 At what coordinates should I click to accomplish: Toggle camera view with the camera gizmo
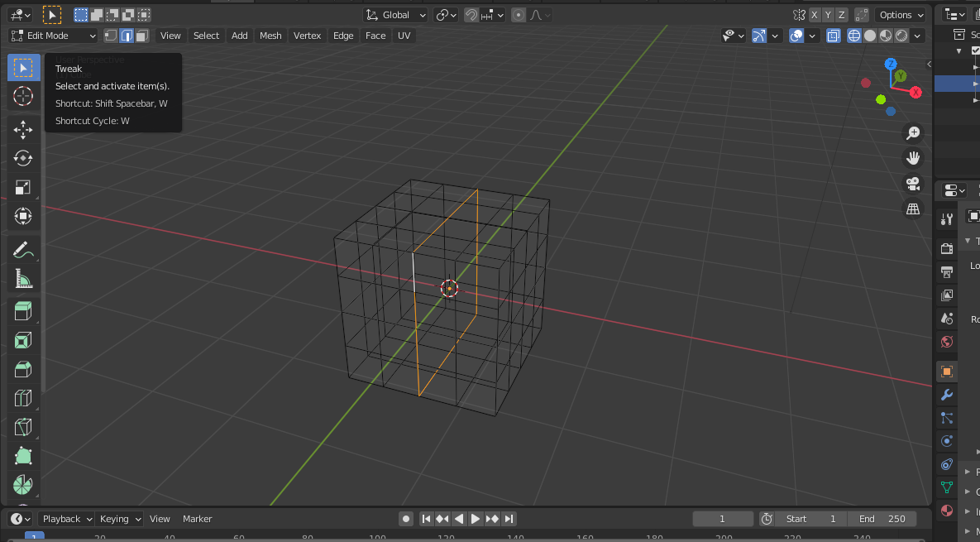[913, 184]
